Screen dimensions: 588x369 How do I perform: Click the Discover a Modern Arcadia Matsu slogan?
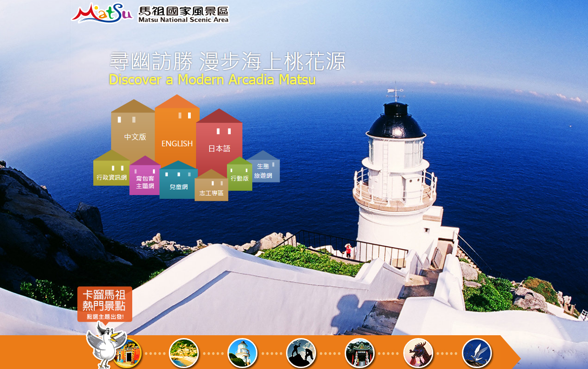pyautogui.click(x=212, y=79)
